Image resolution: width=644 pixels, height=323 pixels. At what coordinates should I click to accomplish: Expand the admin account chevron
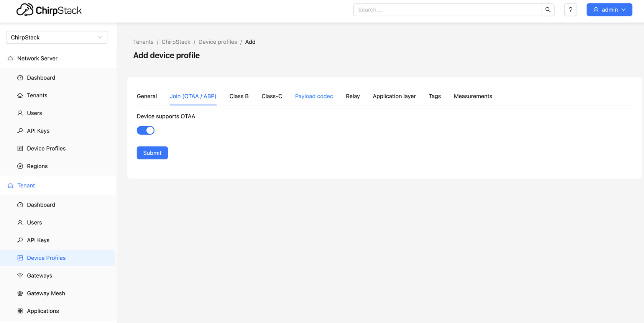624,10
